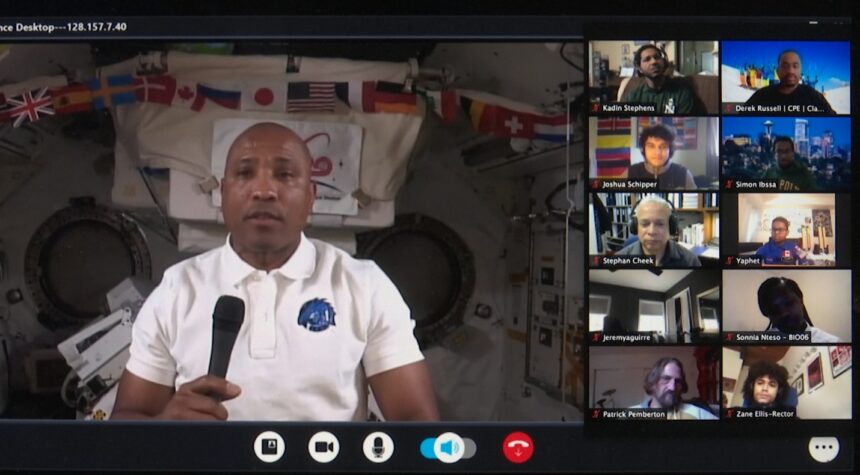Open the more options ellipsis menu
860x475 pixels.
click(823, 449)
